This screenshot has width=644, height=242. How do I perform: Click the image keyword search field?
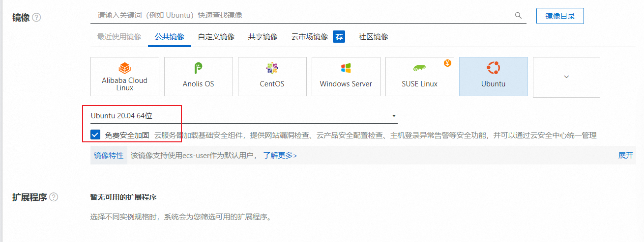(x=300, y=16)
